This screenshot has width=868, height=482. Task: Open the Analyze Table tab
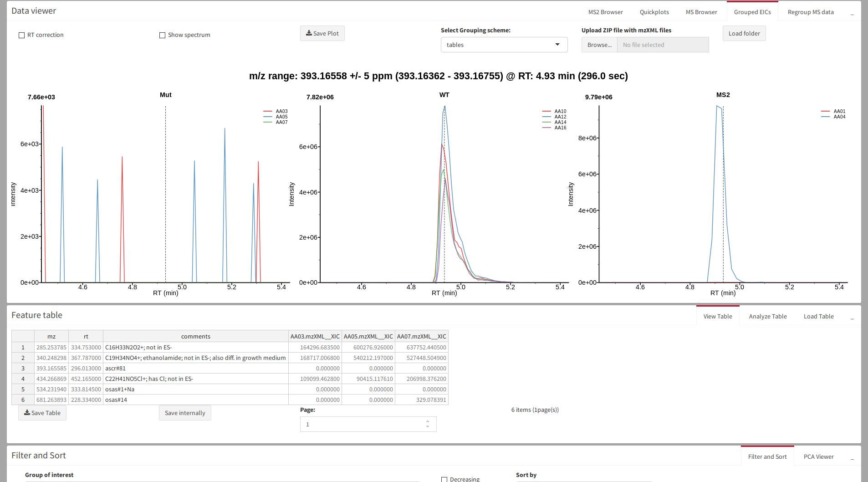click(x=767, y=317)
